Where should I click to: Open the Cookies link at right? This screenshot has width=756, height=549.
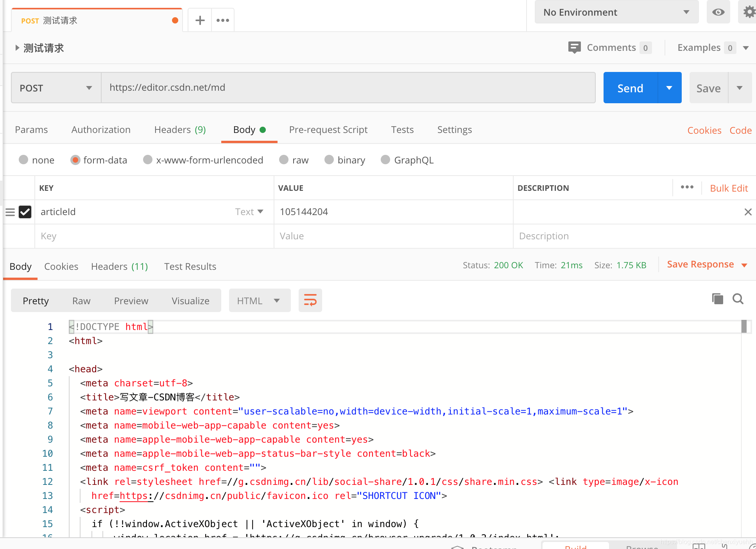click(704, 130)
